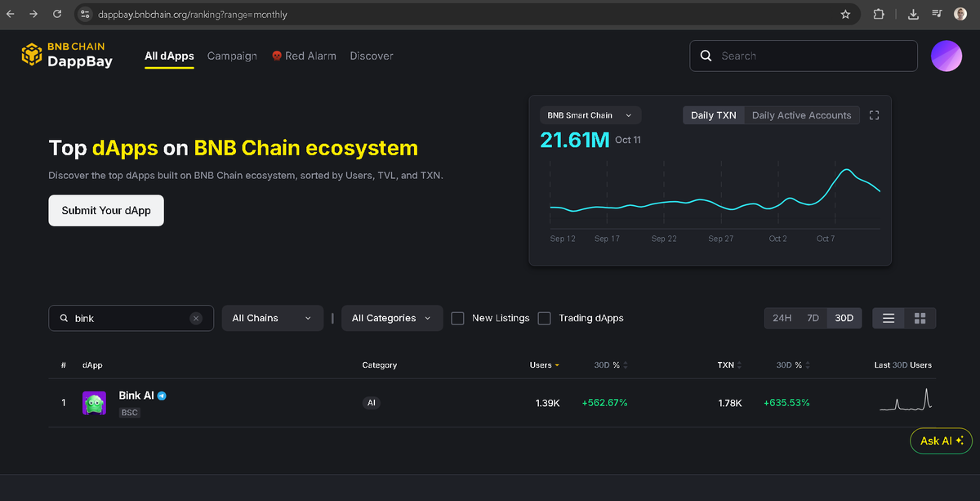Open the media control icon in toolbar
Screen dimensions: 980x501
[x=937, y=14]
